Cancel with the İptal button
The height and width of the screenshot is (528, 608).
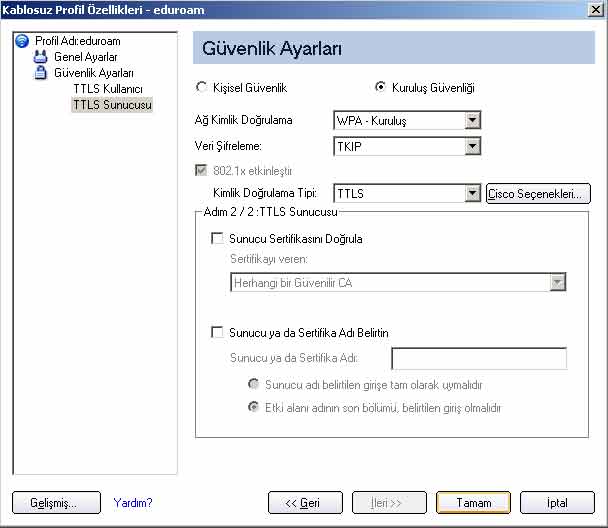pyautogui.click(x=557, y=502)
